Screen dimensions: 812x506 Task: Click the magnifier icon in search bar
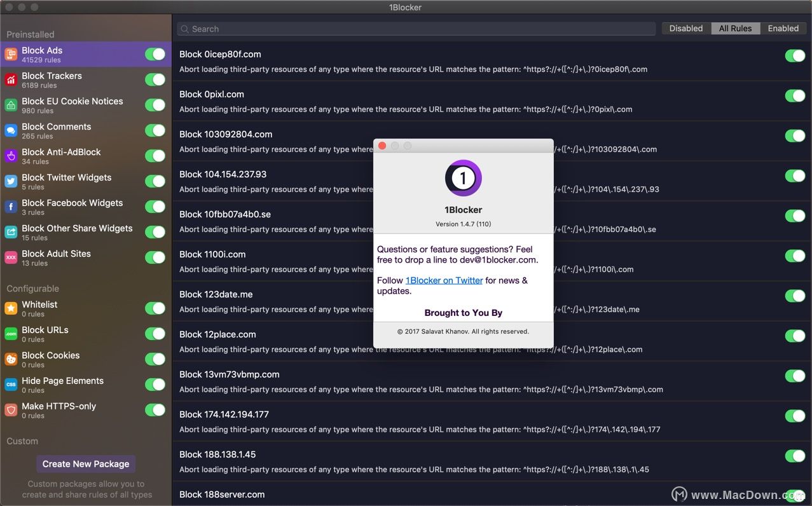pos(184,29)
